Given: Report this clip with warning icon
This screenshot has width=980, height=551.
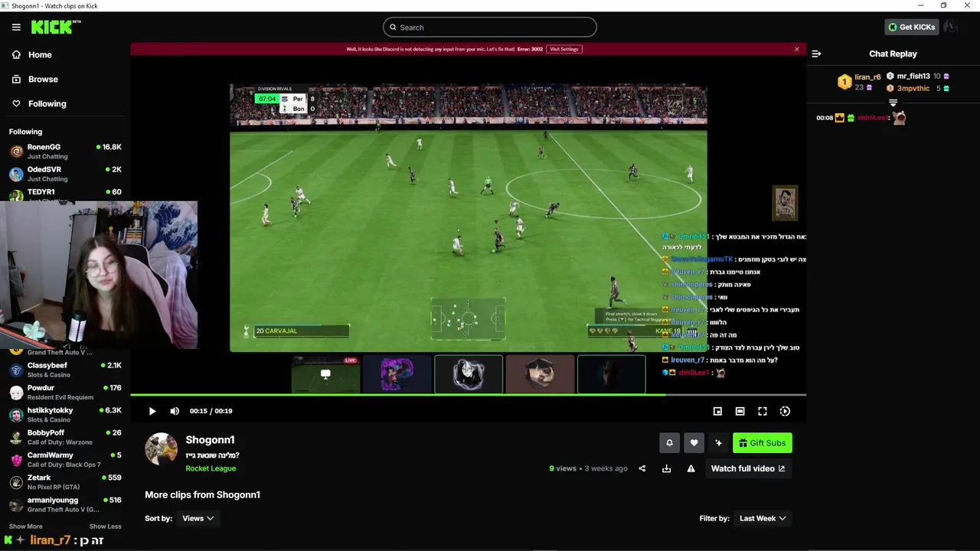Looking at the screenshot, I should (691, 468).
